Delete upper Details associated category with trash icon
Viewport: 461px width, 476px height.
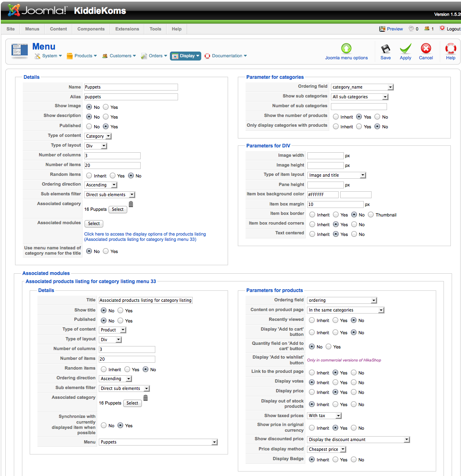130,204
